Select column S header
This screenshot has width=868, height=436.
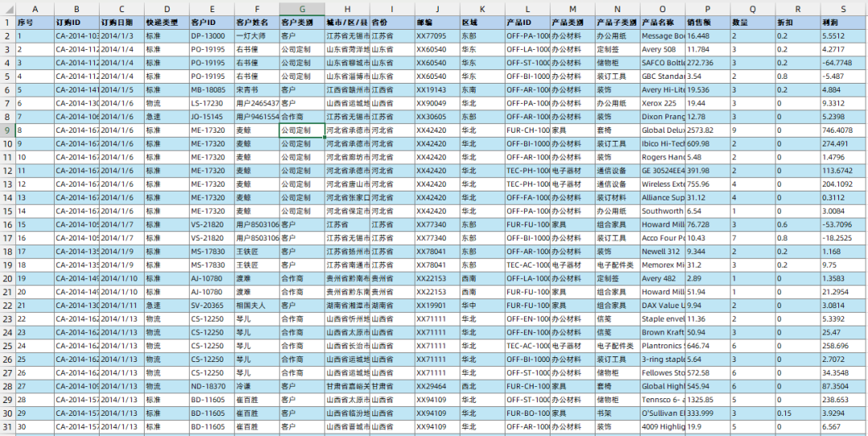click(x=843, y=9)
